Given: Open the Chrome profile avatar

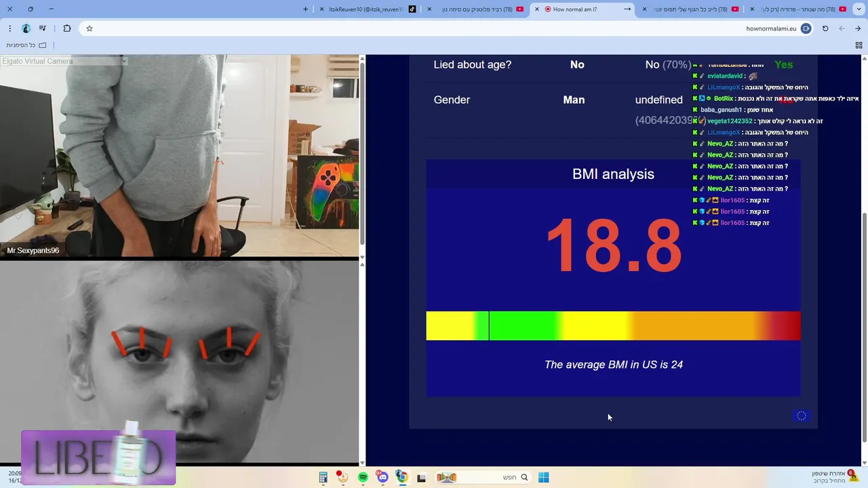Looking at the screenshot, I should pos(26,28).
